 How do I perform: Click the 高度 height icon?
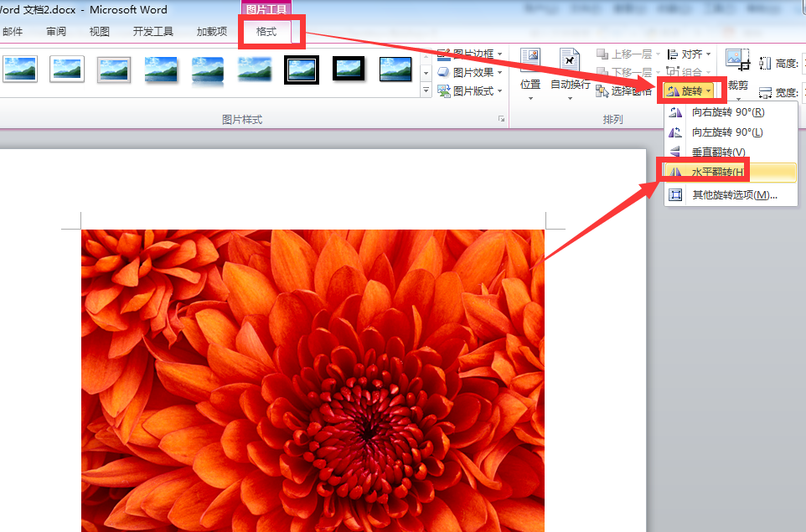[765, 63]
